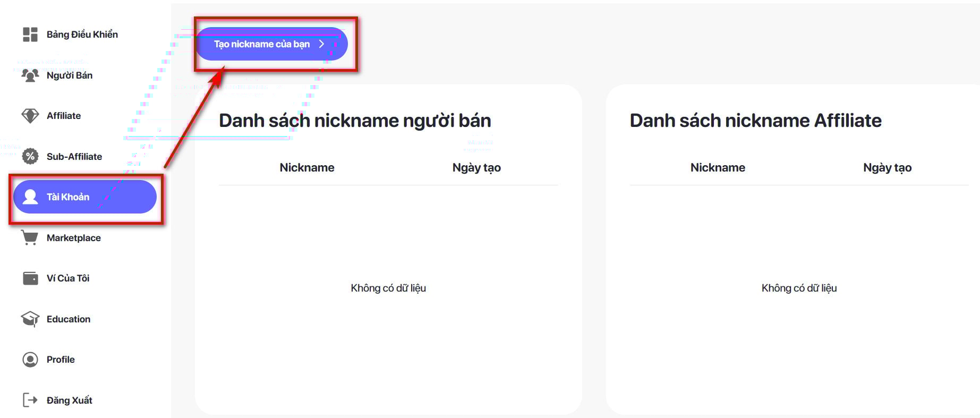Expand the chevron on Tạo nickname button
Screen dimensions: 980x418
[322, 44]
